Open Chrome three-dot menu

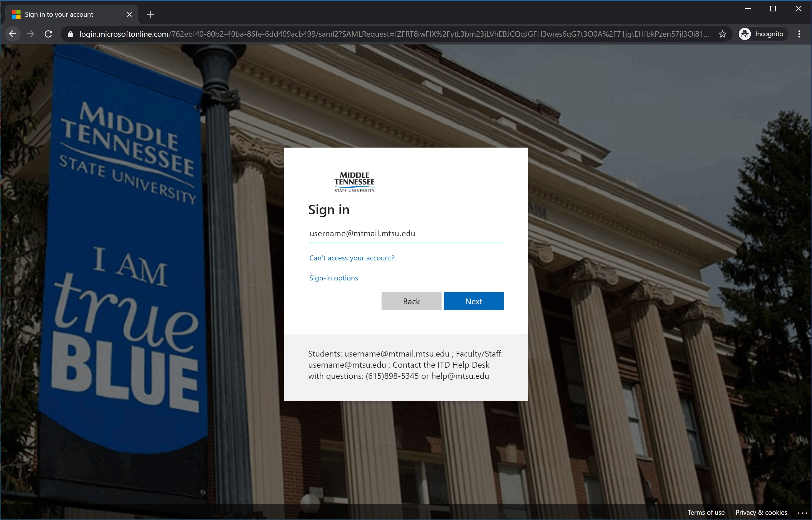tap(799, 34)
